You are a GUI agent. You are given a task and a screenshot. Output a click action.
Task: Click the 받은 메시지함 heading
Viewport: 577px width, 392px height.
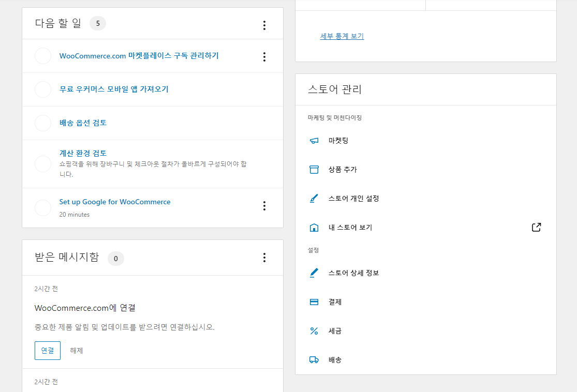[x=67, y=257]
